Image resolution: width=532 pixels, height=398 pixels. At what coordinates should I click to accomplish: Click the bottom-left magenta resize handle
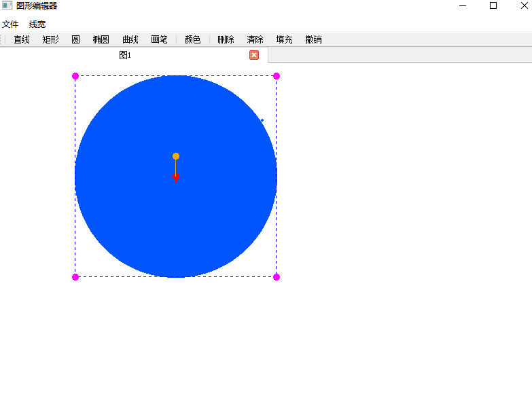75,277
